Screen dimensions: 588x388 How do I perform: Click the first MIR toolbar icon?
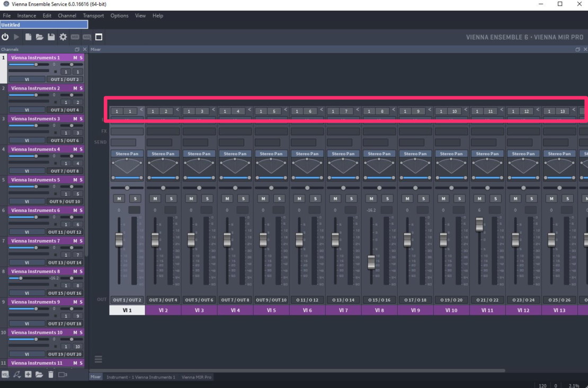[75, 37]
